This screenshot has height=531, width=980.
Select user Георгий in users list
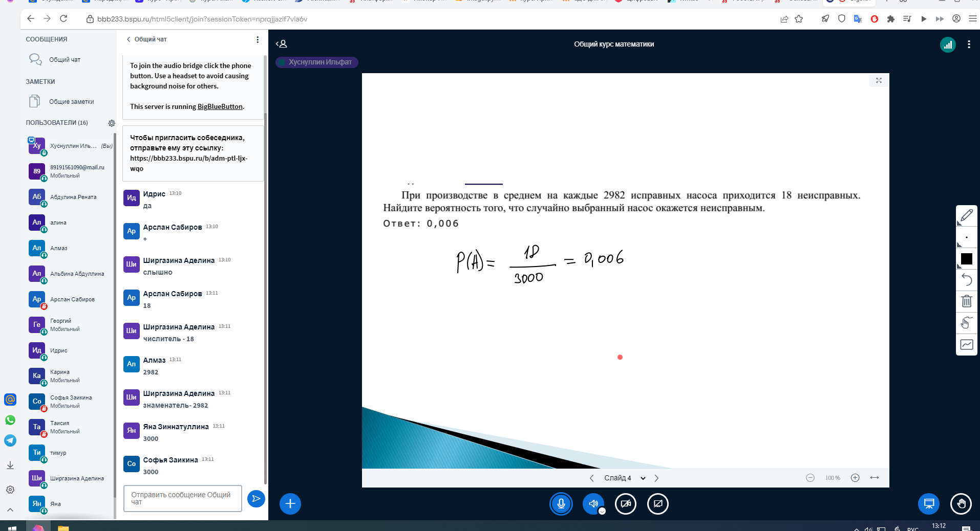69,325
